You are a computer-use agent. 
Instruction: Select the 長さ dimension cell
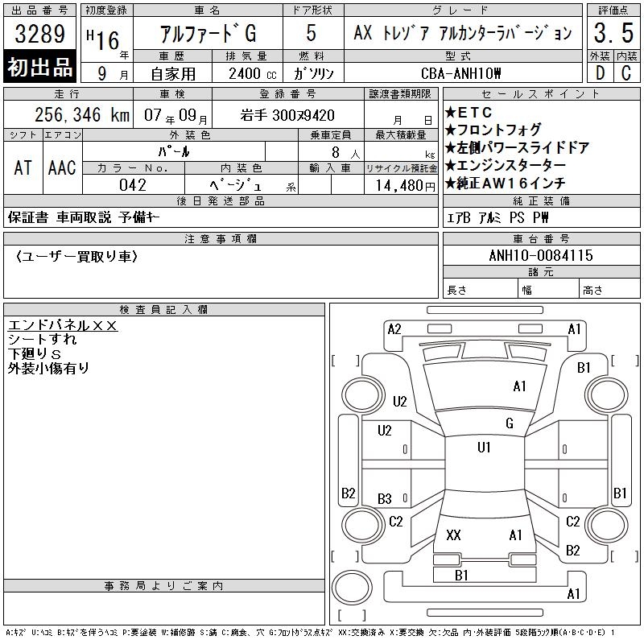tap(480, 288)
